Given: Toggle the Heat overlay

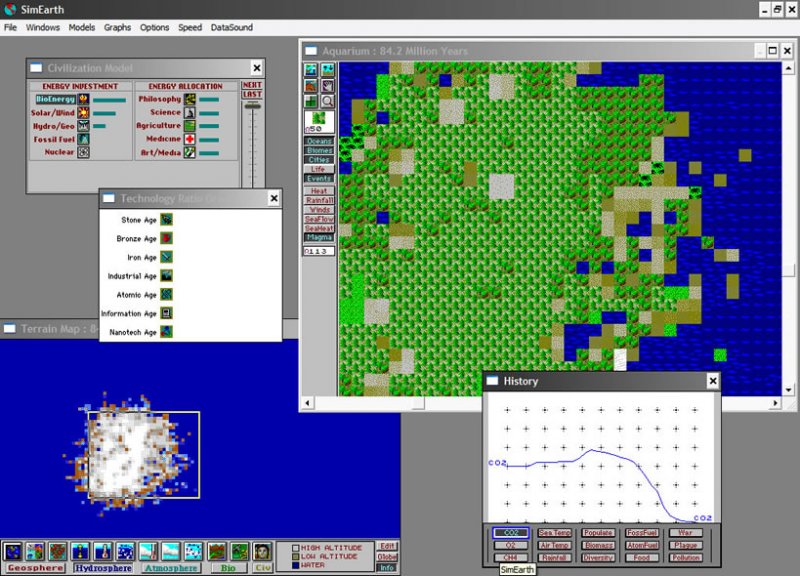Looking at the screenshot, I should click(319, 191).
